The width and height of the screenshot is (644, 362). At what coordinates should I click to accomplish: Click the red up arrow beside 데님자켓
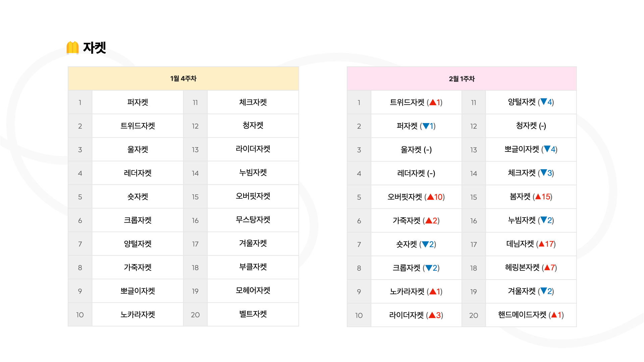[541, 244]
